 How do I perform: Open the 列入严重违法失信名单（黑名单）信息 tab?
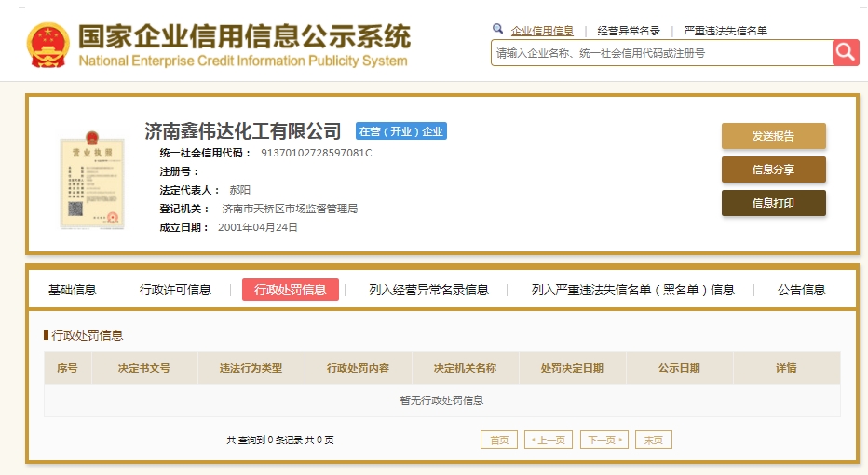[632, 290]
